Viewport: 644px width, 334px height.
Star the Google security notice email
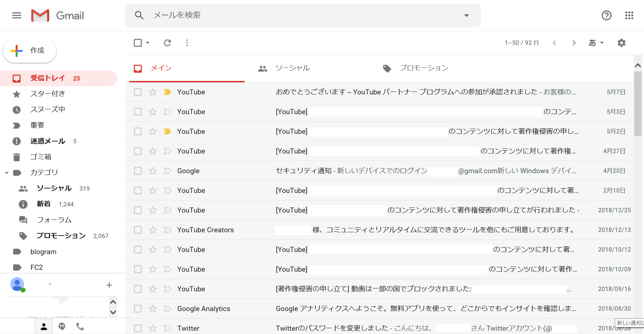coord(153,171)
